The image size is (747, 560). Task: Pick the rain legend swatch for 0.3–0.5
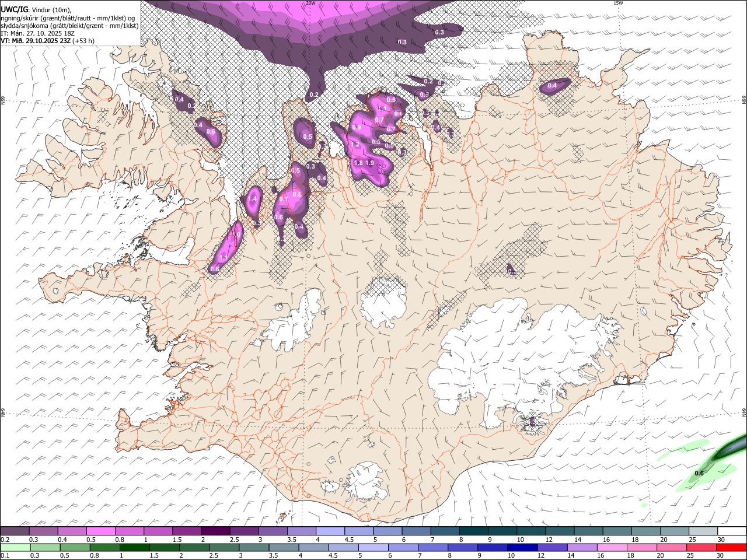coord(45,547)
